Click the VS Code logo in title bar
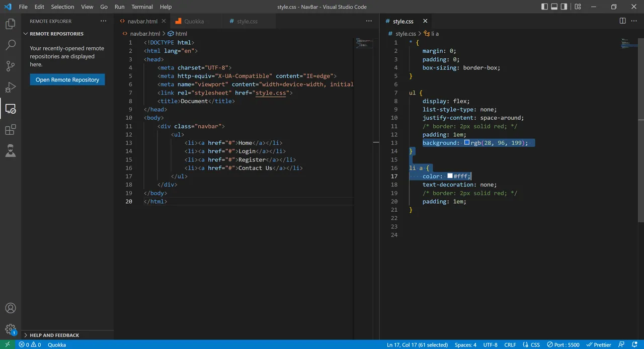The height and width of the screenshot is (349, 644). click(8, 7)
